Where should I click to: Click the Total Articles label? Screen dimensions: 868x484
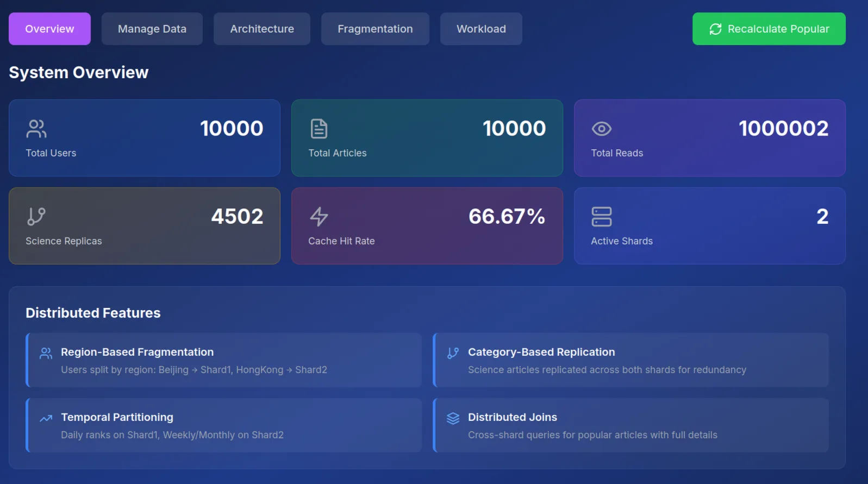338,153
